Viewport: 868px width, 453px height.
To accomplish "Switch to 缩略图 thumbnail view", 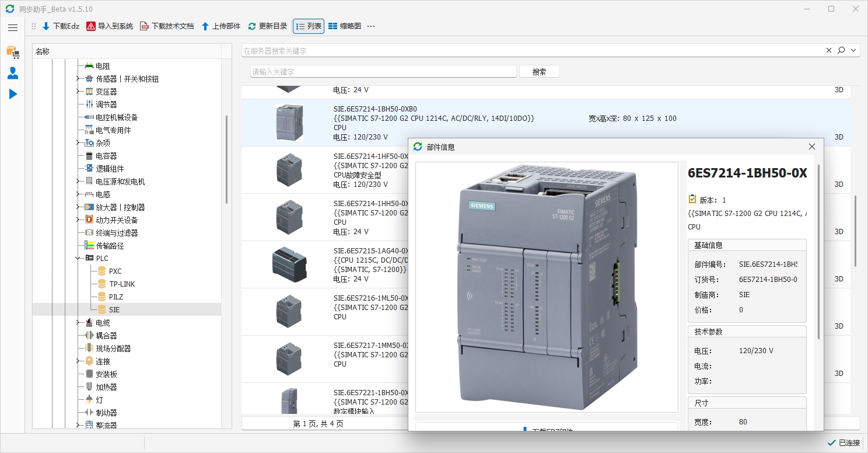I will pos(345,26).
